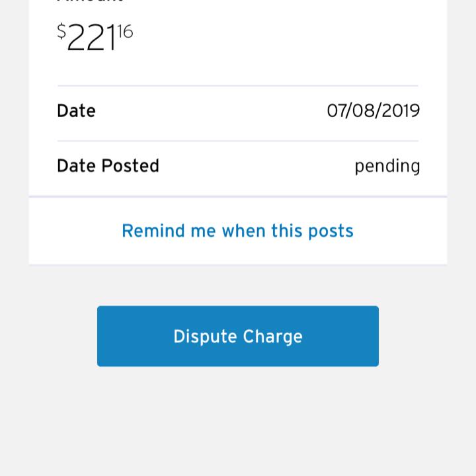The width and height of the screenshot is (476, 476).
Task: Click the empty gray area below Dispute Charge
Action: 238,423
